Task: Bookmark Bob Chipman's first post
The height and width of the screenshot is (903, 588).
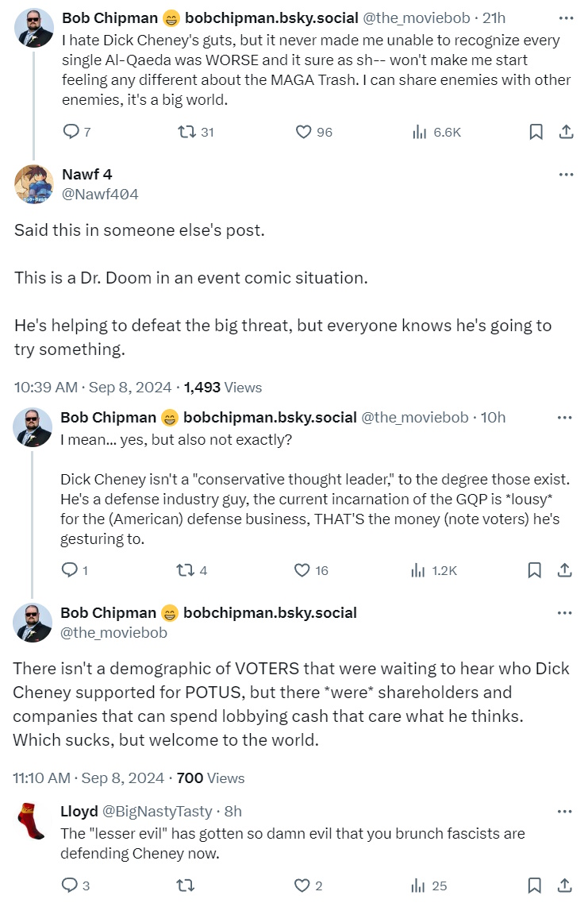Action: click(x=536, y=132)
